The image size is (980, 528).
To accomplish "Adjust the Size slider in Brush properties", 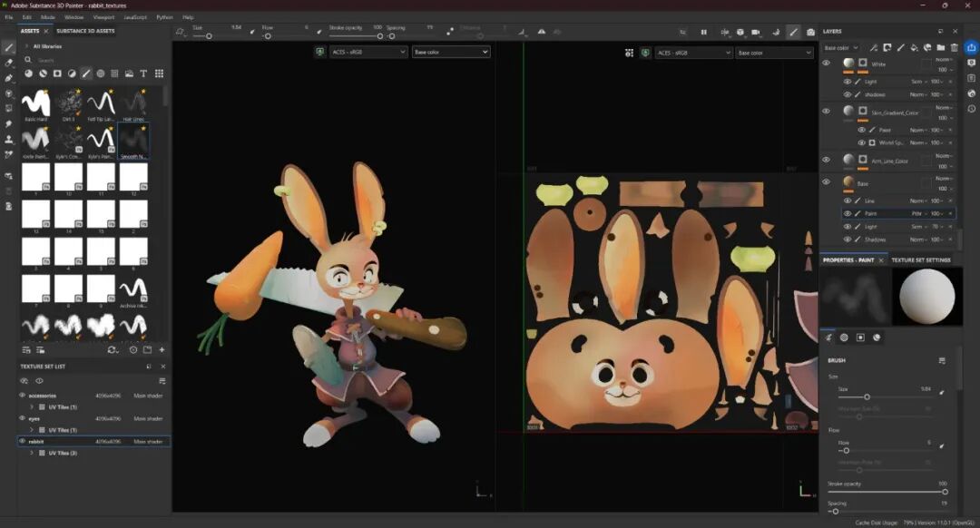I will 884,396.
